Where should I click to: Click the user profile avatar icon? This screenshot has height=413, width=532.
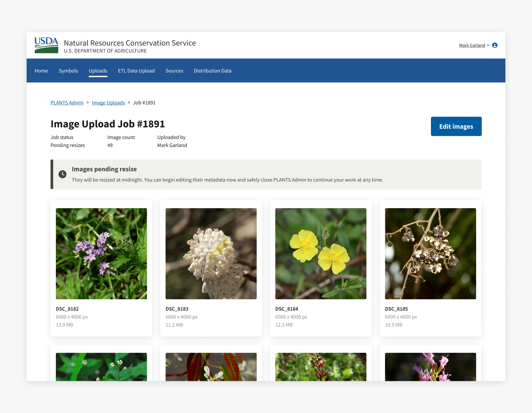(x=495, y=45)
